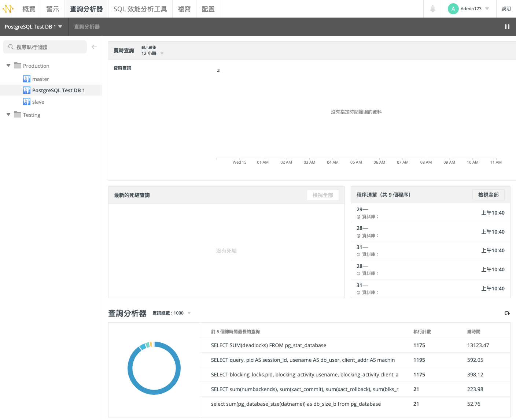Select the master instance icon
Image resolution: width=516 pixels, height=420 pixels.
point(26,79)
